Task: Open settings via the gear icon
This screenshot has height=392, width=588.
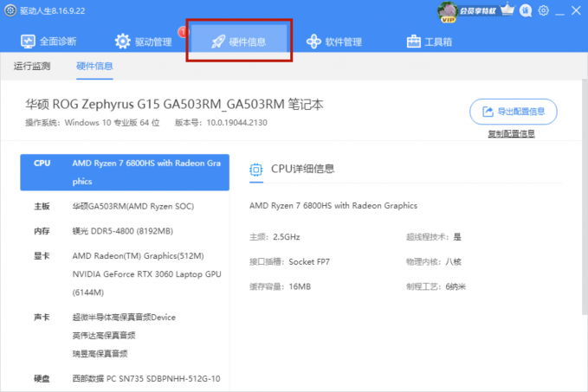Action: [x=543, y=11]
